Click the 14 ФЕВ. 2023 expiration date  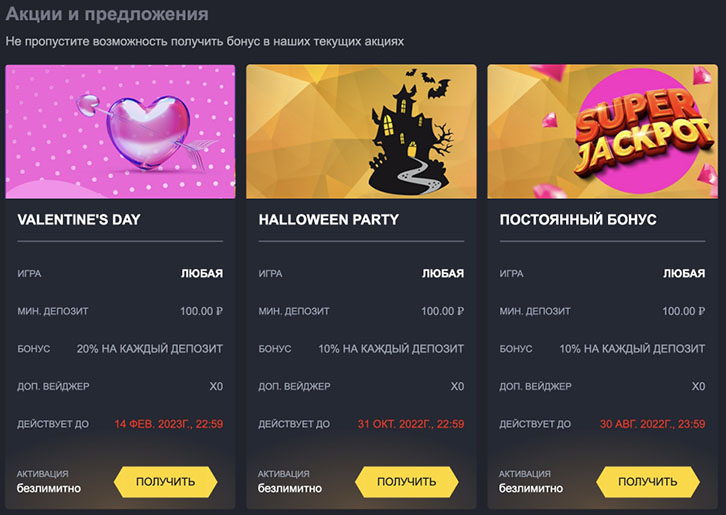click(168, 424)
